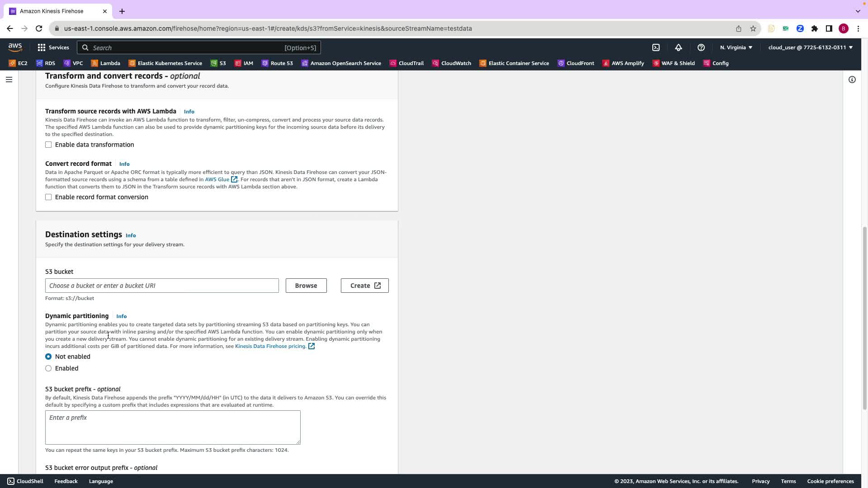
Task: Expand the N. Virginia region dropdown
Action: pos(736,47)
